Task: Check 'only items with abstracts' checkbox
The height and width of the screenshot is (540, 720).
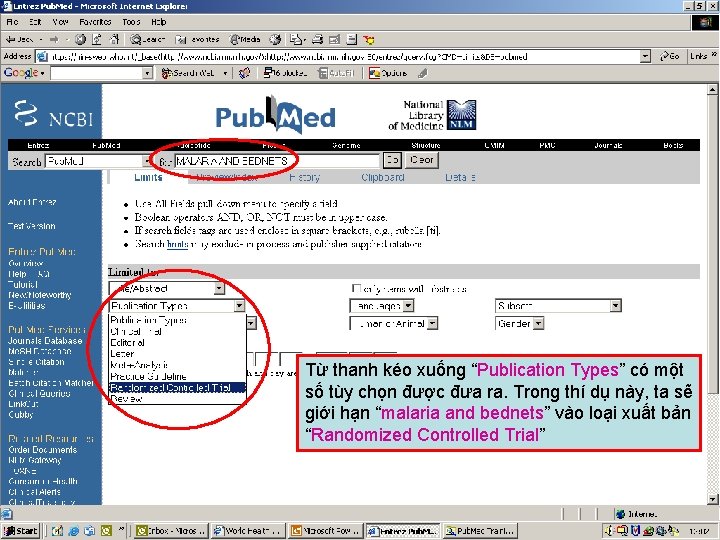Action: (356, 288)
